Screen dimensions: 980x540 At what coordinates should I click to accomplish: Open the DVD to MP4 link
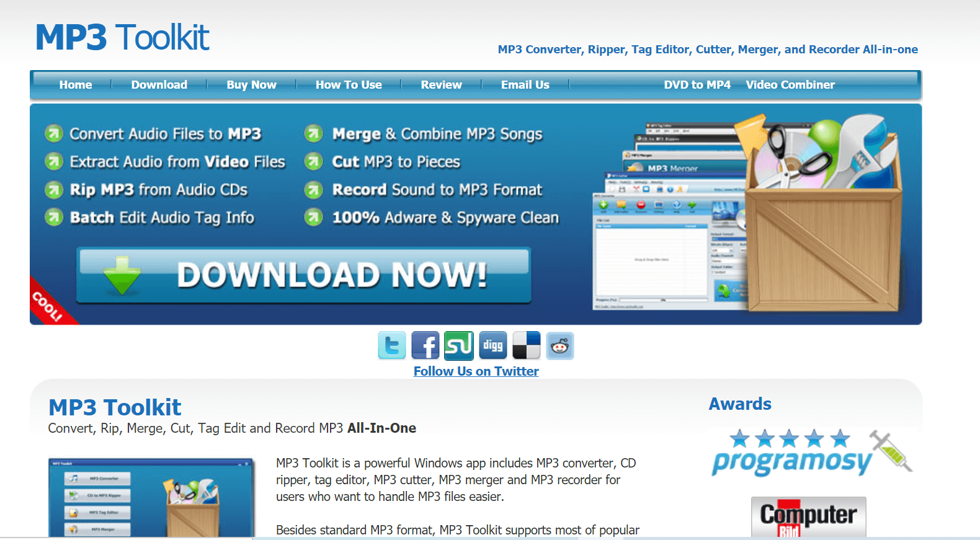697,85
